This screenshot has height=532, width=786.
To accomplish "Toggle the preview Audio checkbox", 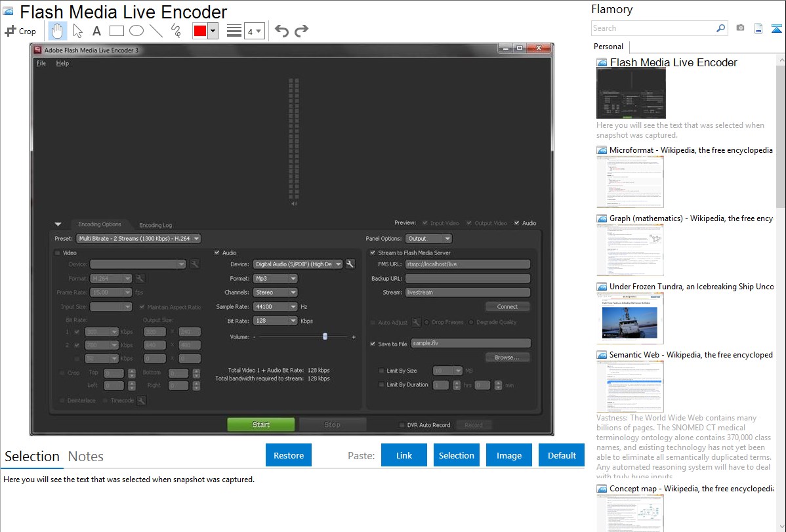I will click(517, 223).
